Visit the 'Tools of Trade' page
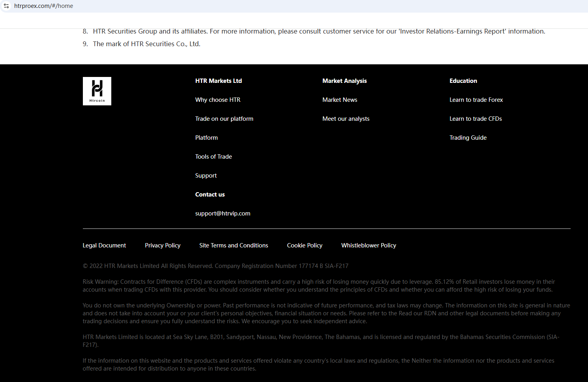 [213, 157]
